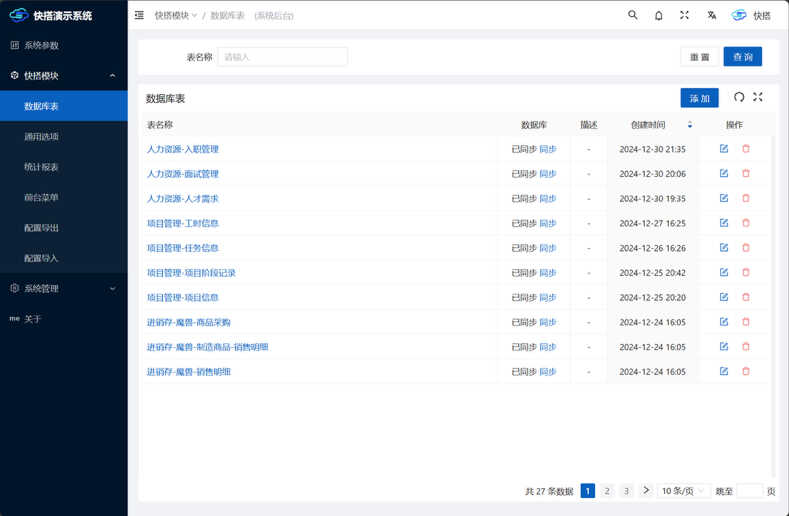The image size is (789, 516).
Task: Sort by 创建时间 column arrows
Action: tap(690, 125)
